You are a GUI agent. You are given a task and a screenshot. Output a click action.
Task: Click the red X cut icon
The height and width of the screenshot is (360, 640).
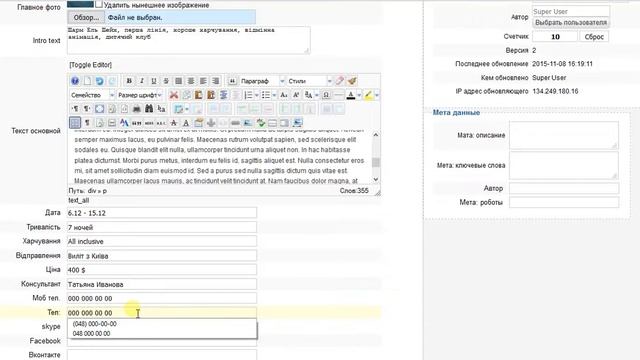pos(174,95)
